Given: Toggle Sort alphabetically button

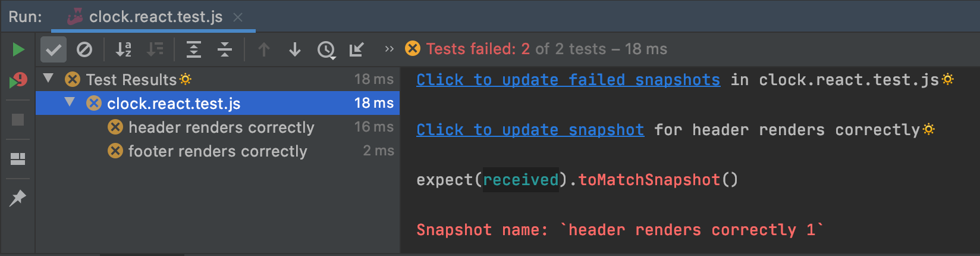Looking at the screenshot, I should tap(123, 49).
